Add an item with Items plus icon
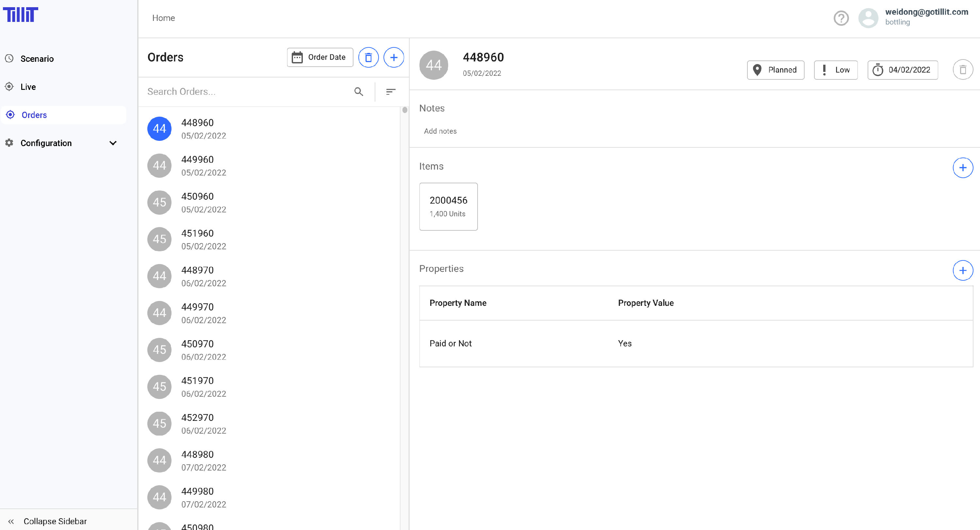 962,168
